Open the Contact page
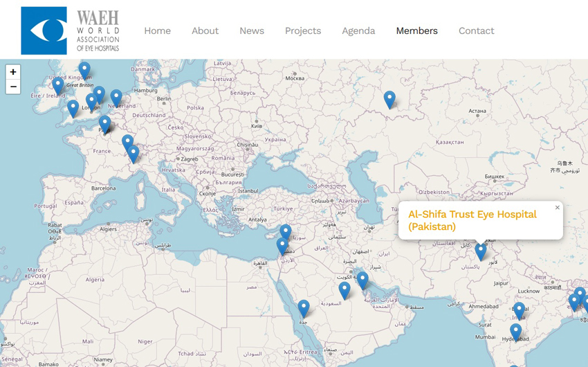The height and width of the screenshot is (367, 588). (476, 30)
